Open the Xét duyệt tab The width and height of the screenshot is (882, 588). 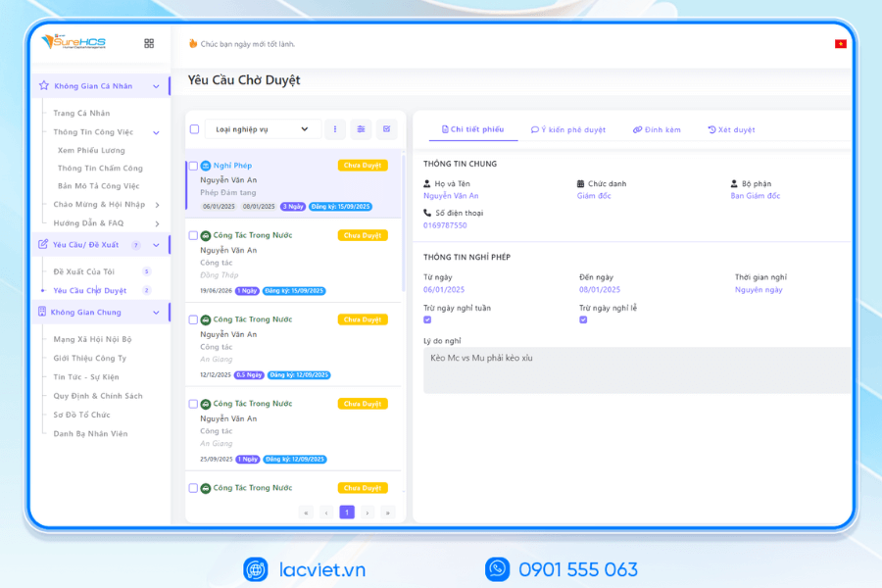[x=731, y=129]
